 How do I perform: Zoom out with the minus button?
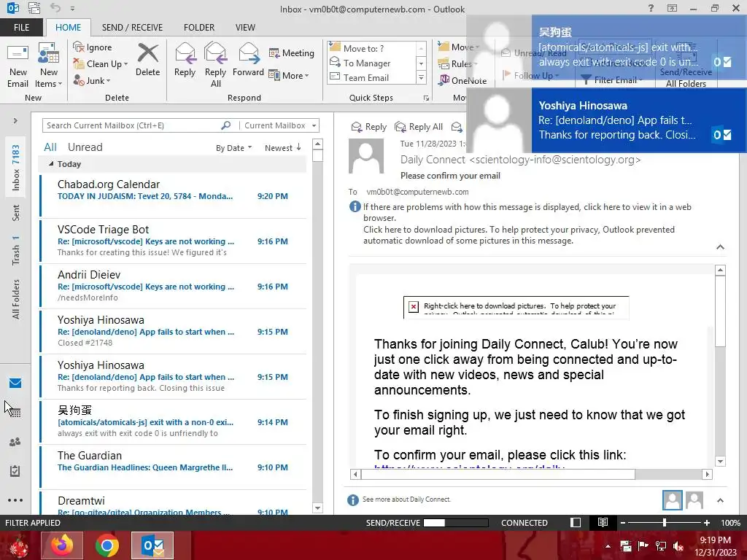point(623,522)
